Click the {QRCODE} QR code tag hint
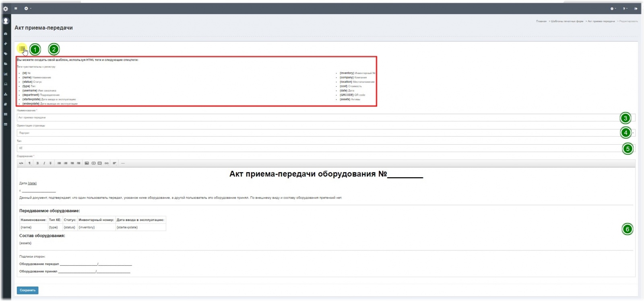 [x=353, y=95]
